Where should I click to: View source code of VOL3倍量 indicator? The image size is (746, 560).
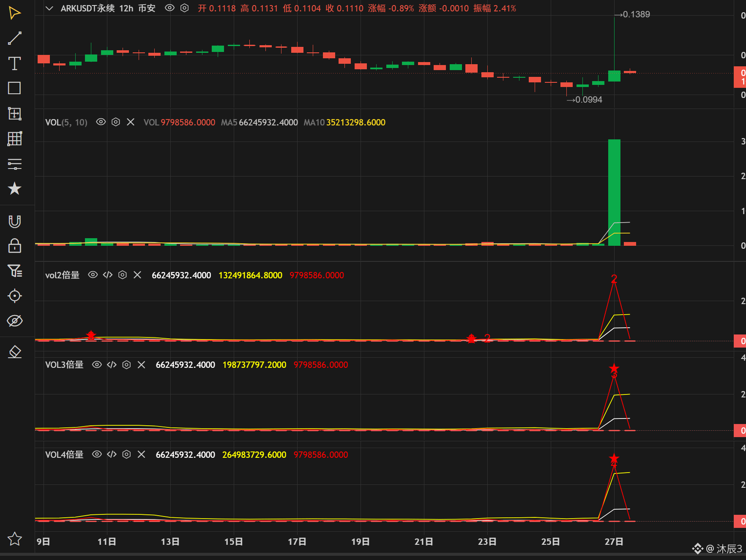tap(112, 364)
